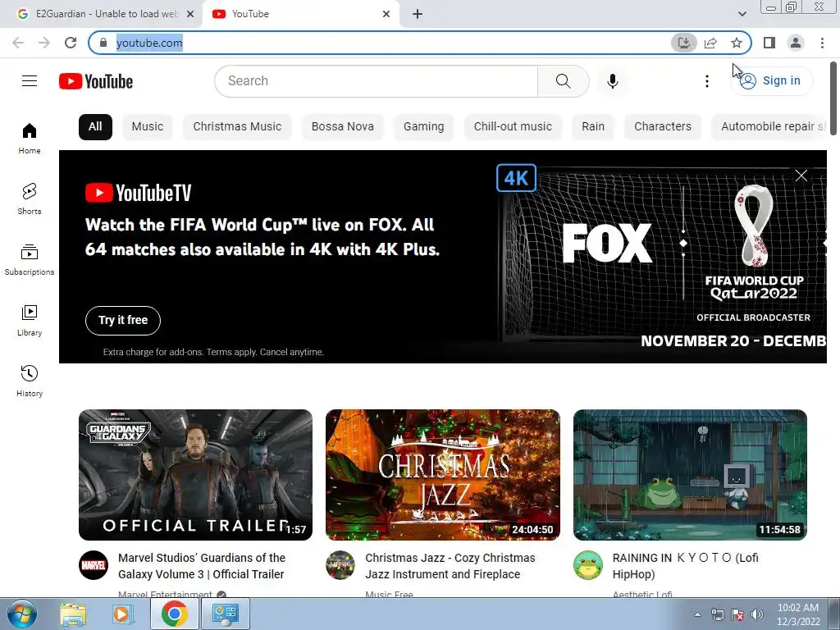Choose the Bossa Nova chip
The width and height of the screenshot is (840, 630).
(342, 127)
